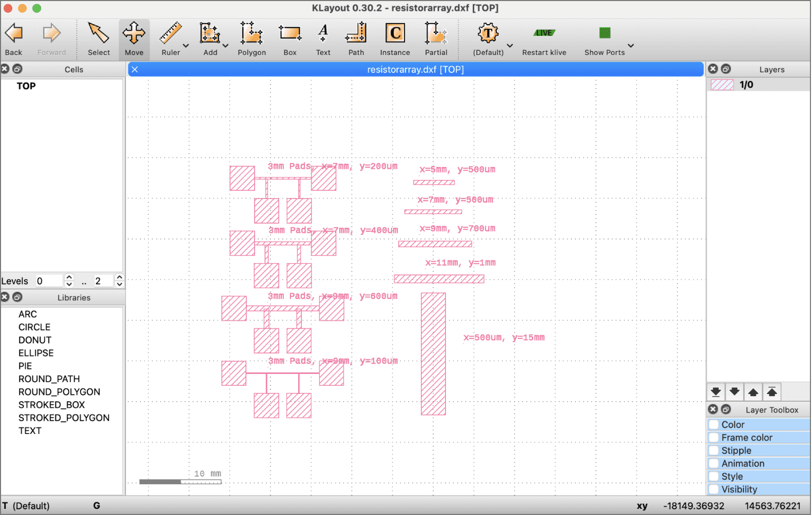Select the ARC library item

[28, 314]
